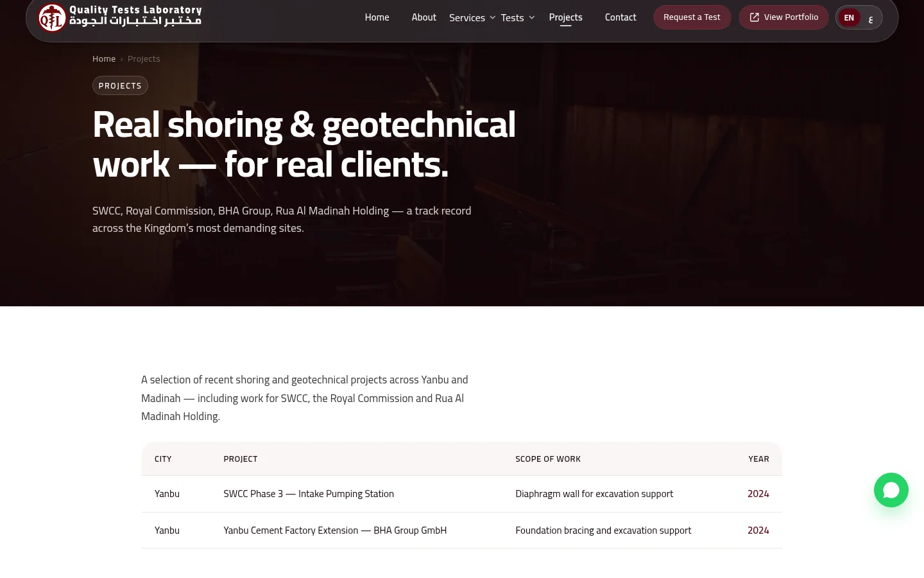Select the SWCC Phase 3 — Intake Pumping Station cell
This screenshot has height=578, width=924.
pyautogui.click(x=309, y=494)
